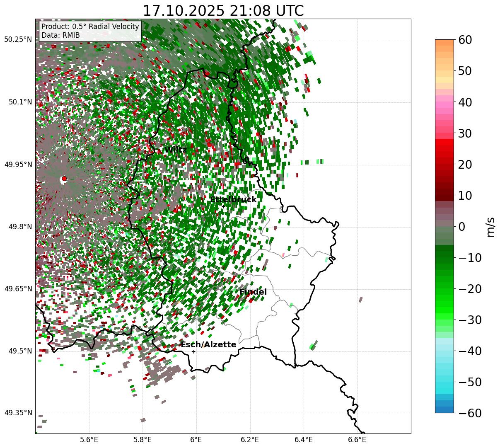Click the colorbar label 20
Viewport: 500px width, 448px height.
[465, 165]
